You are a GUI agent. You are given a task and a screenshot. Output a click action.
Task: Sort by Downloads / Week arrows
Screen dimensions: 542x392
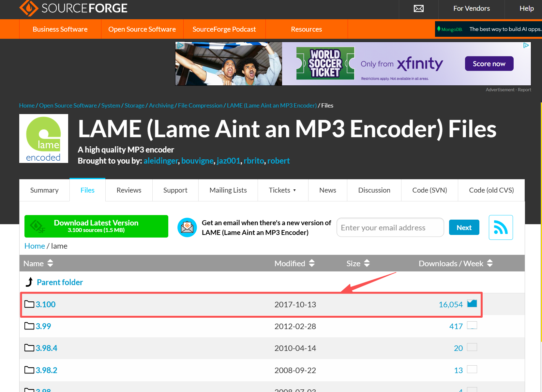click(x=490, y=263)
